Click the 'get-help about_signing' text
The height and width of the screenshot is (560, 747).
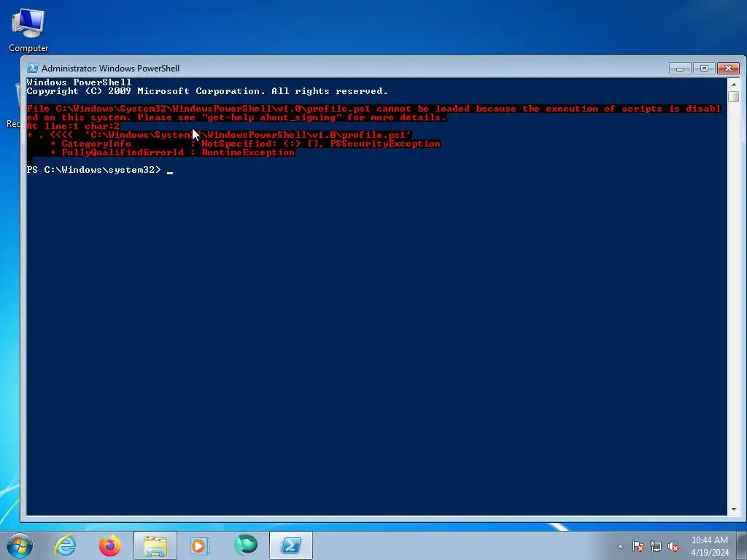(x=271, y=117)
